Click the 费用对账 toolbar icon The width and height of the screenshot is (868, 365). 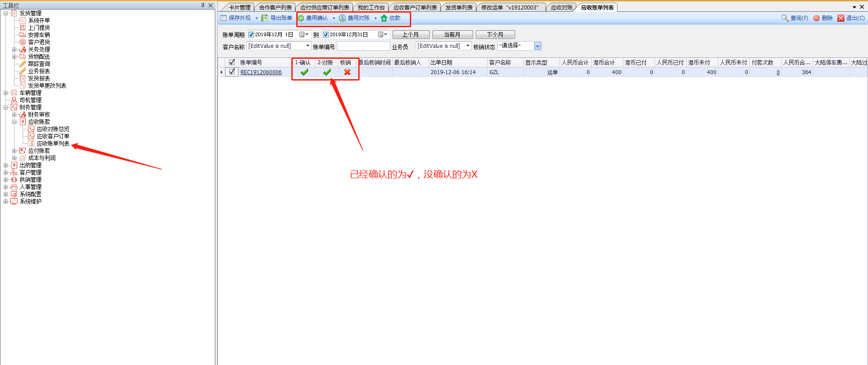342,18
